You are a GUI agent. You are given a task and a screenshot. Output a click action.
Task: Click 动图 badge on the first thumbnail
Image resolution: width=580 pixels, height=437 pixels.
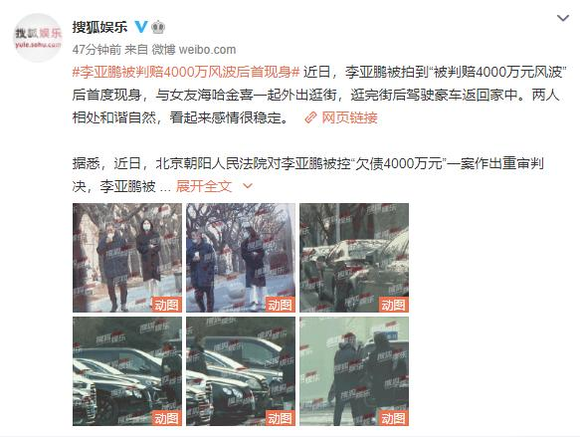[166, 305]
